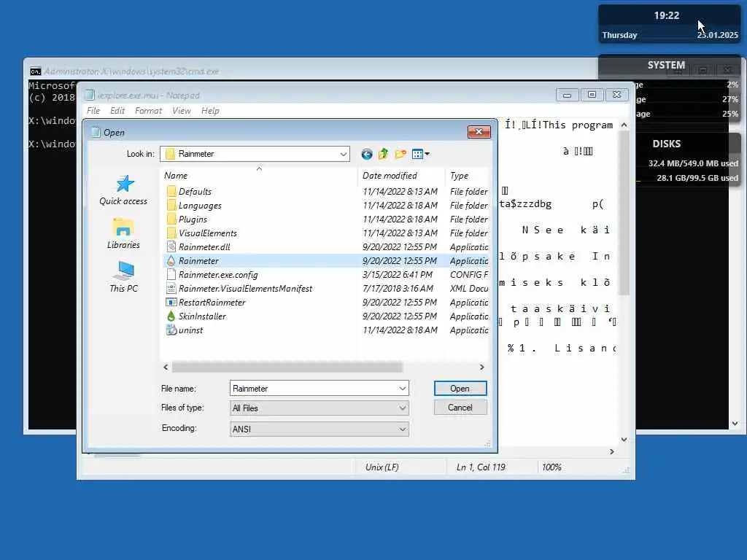747x560 pixels.
Task: Sort files by Date modified column
Action: pos(400,175)
